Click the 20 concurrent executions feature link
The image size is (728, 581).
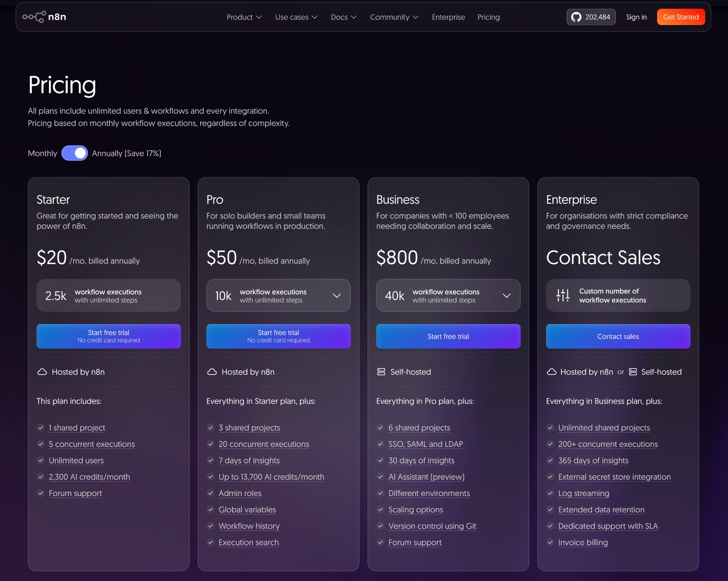click(264, 444)
